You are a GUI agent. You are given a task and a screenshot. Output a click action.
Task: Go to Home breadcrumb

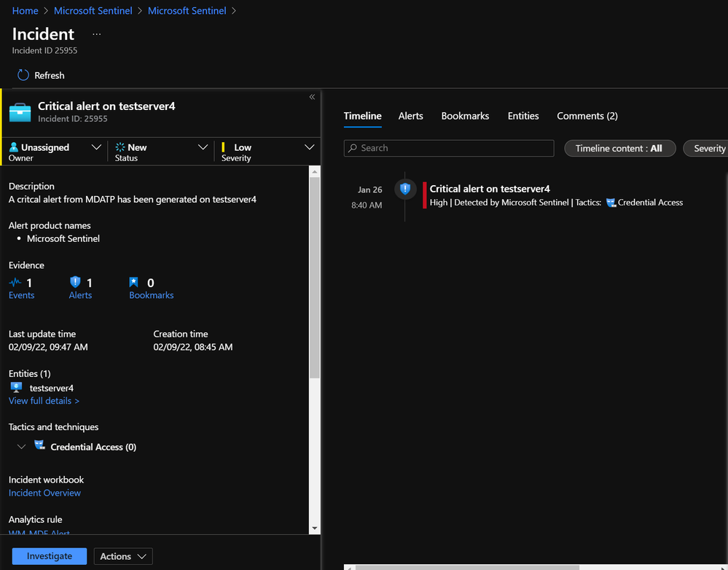pos(25,11)
